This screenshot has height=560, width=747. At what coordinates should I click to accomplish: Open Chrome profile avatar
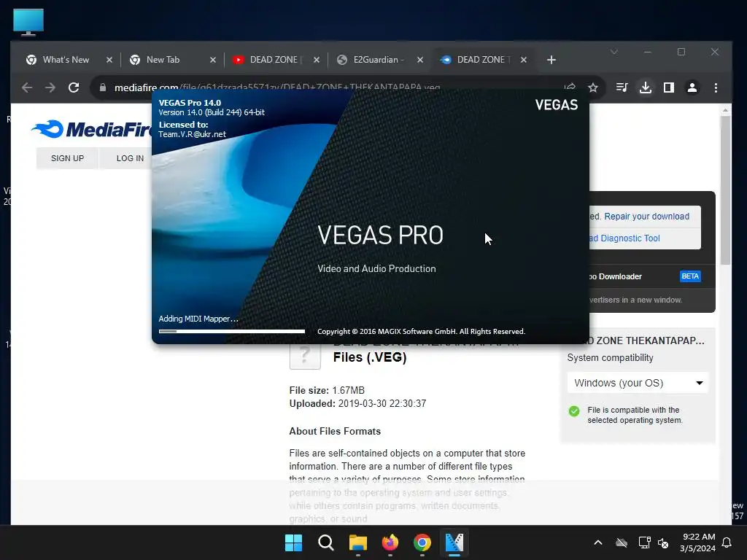pyautogui.click(x=692, y=87)
